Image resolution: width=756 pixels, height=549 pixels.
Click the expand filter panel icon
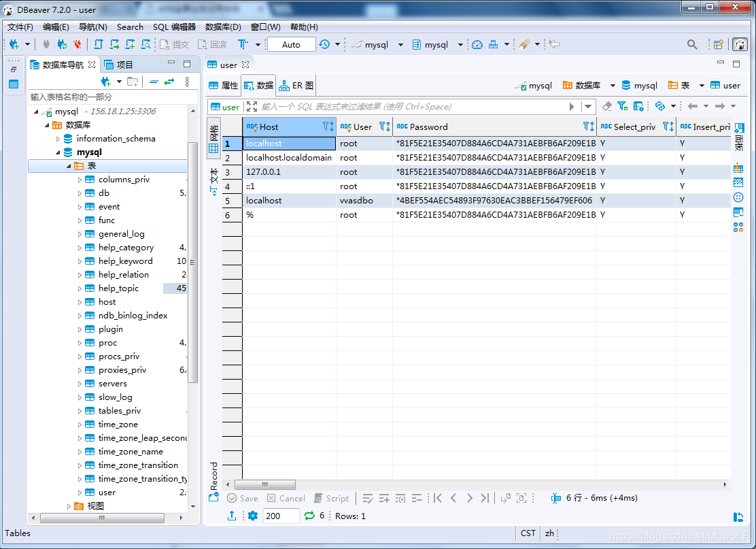coord(252,106)
